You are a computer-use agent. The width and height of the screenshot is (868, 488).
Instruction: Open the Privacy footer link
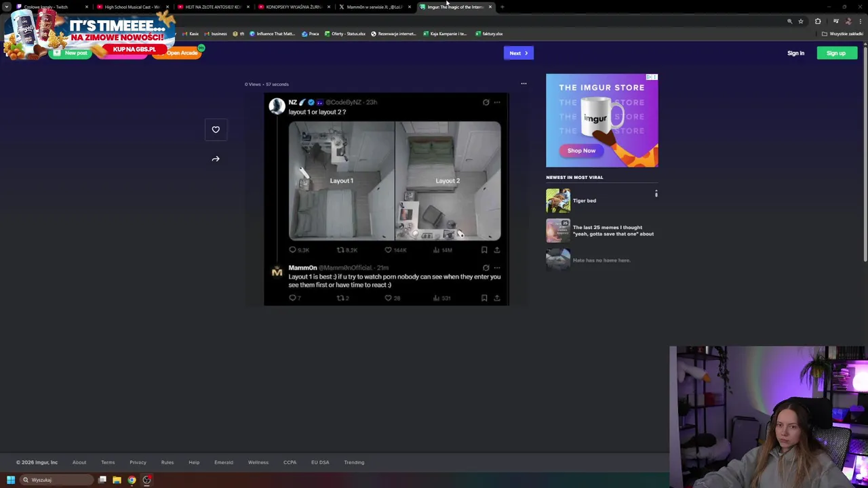tap(138, 462)
